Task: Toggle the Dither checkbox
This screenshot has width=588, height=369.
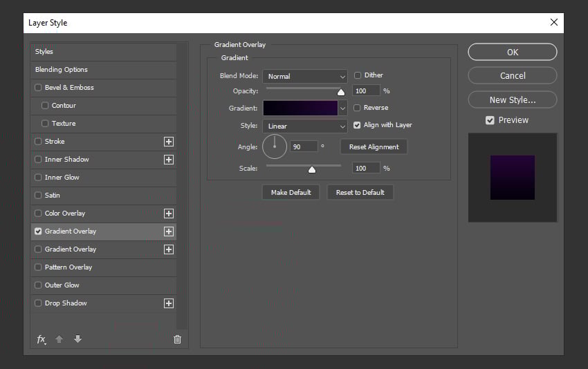Action: click(x=358, y=75)
